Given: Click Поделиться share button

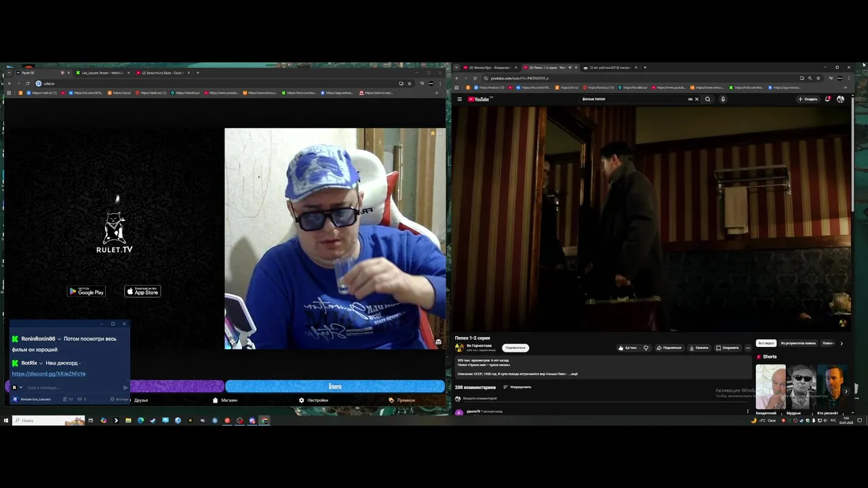Looking at the screenshot, I should click(669, 348).
